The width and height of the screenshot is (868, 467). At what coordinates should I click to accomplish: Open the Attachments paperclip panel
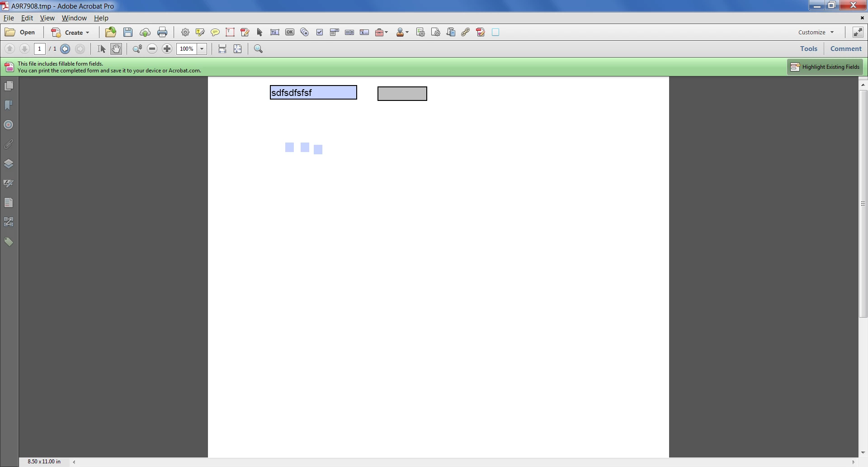coord(9,144)
